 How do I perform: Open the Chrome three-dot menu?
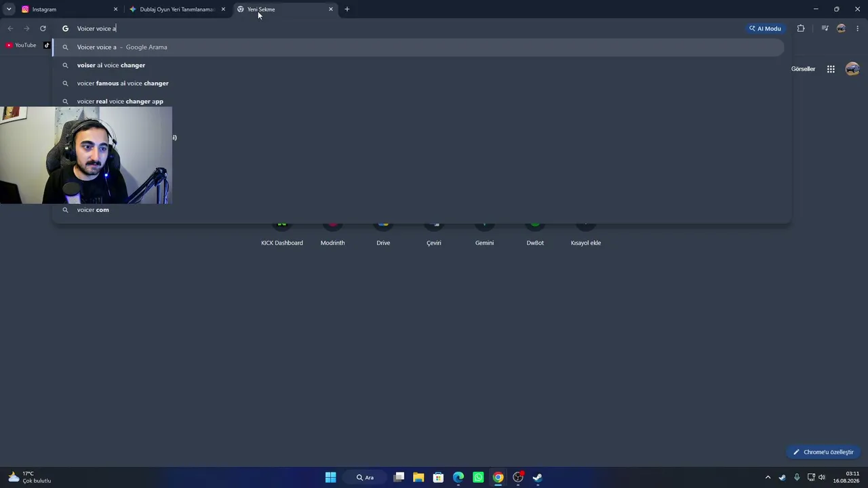(x=858, y=28)
